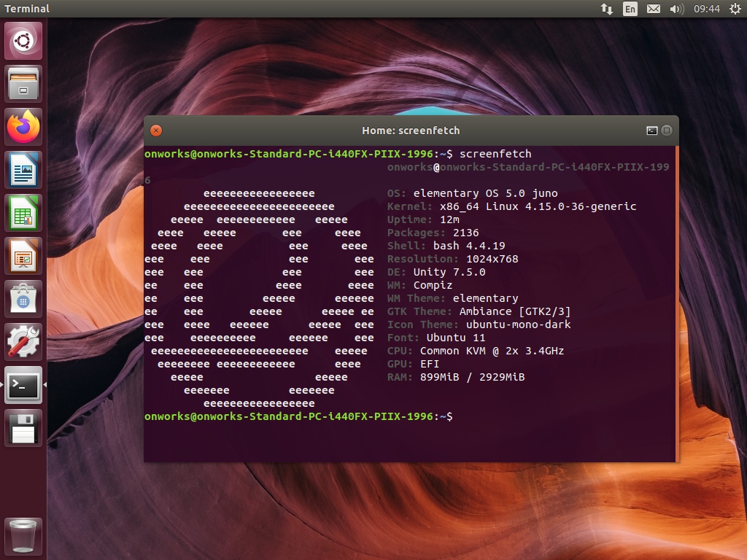Click the 'Resolution: 1024x768' line
747x560 pixels.
[452, 259]
